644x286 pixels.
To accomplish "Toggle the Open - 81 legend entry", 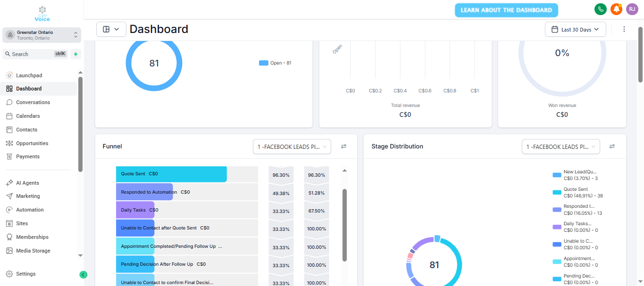I will pyautogui.click(x=276, y=63).
